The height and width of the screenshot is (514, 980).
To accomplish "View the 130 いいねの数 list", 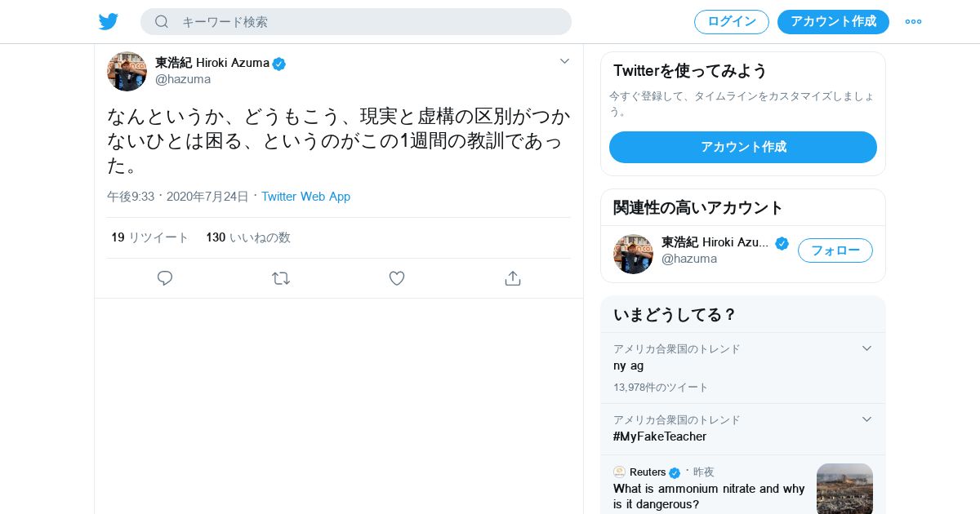I will 248,237.
